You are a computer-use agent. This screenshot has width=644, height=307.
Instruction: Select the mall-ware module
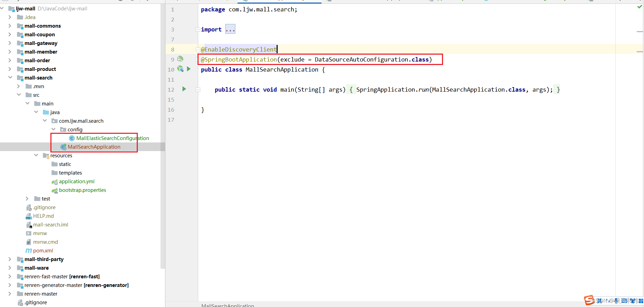click(x=37, y=268)
